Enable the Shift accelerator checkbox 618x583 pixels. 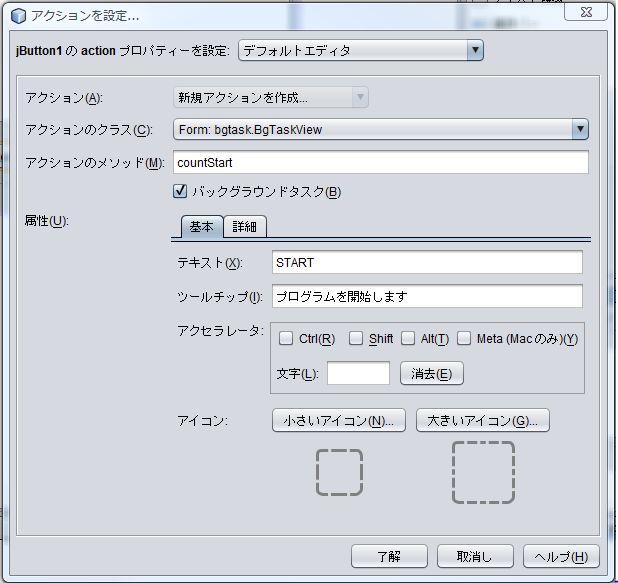click(x=356, y=339)
